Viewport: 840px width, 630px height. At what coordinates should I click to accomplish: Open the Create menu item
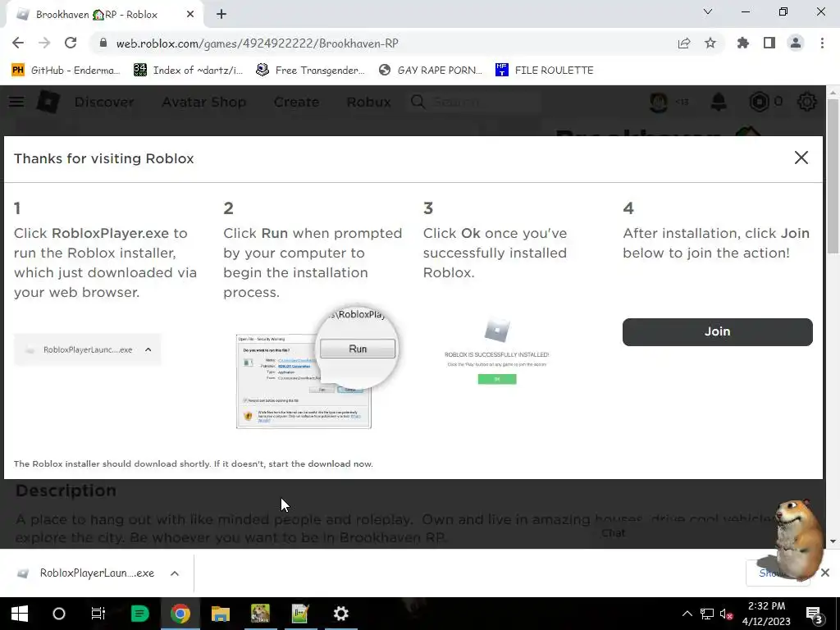[x=296, y=102]
